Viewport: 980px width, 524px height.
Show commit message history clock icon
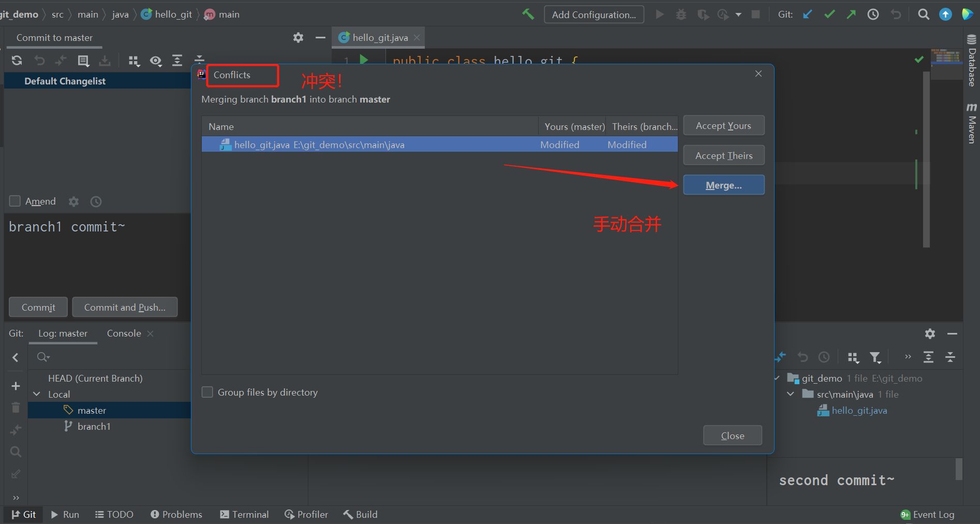pyautogui.click(x=96, y=201)
